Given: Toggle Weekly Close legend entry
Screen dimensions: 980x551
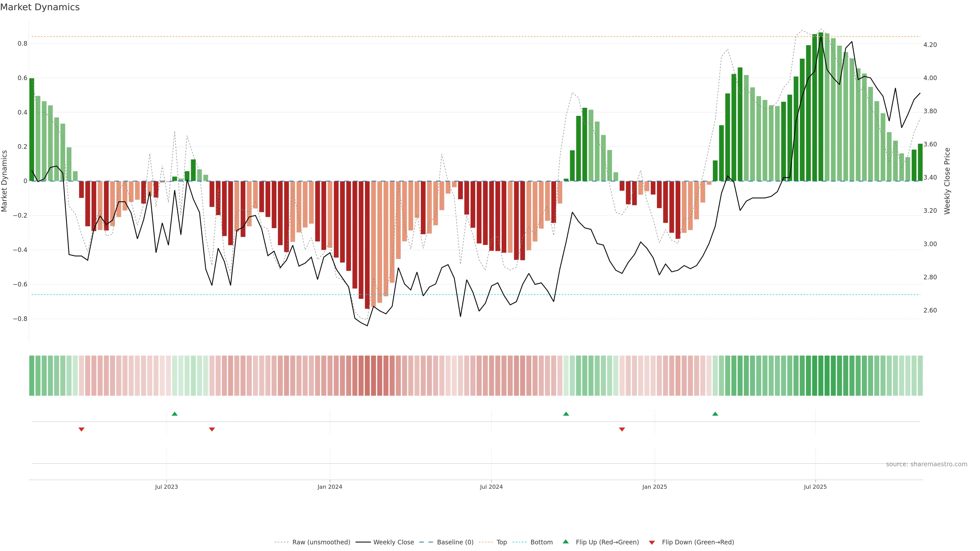Looking at the screenshot, I should 393,542.
